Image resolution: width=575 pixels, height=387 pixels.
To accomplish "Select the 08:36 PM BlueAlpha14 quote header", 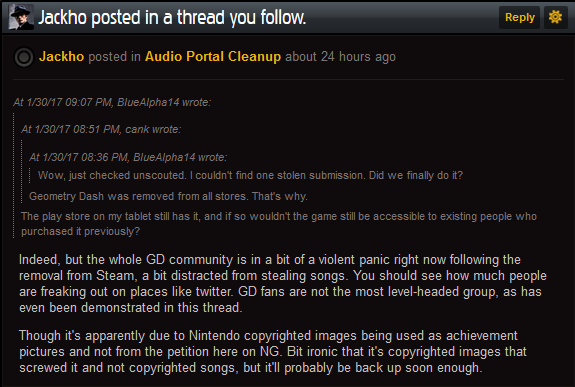I will tap(128, 157).
